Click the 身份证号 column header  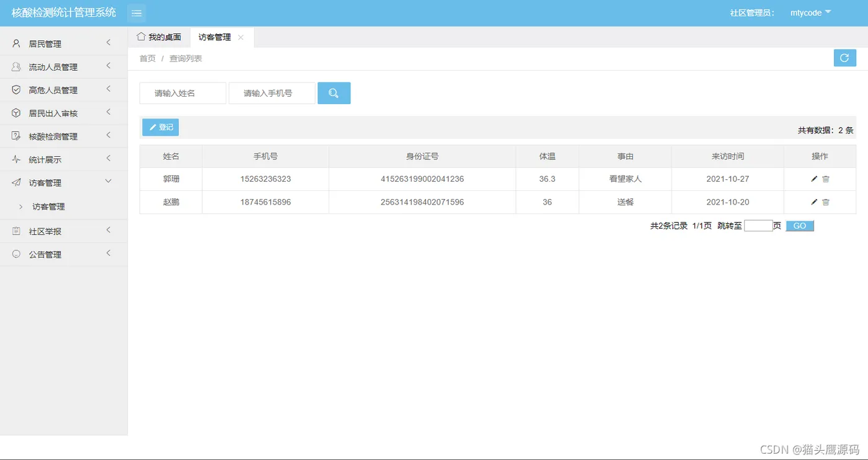(x=422, y=156)
